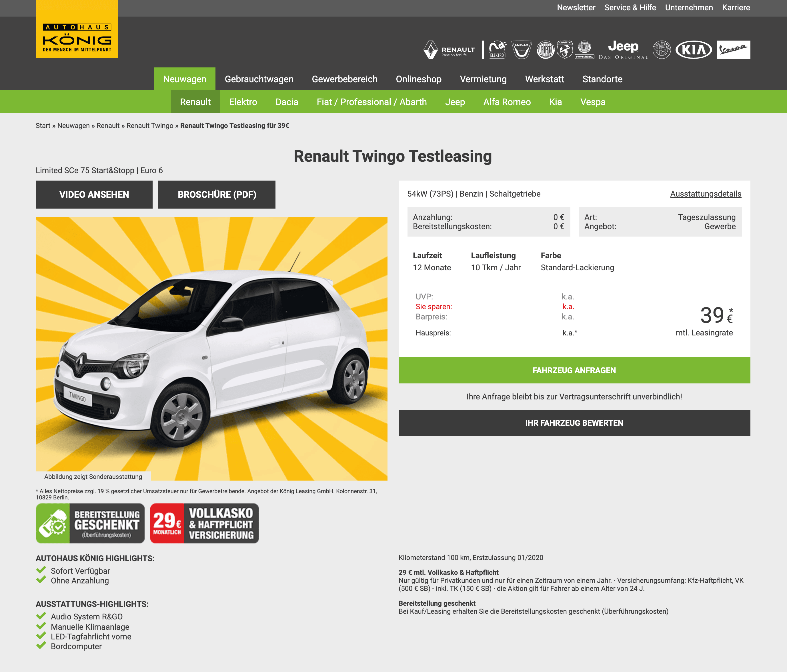Open the Vespa logo

[x=733, y=50]
